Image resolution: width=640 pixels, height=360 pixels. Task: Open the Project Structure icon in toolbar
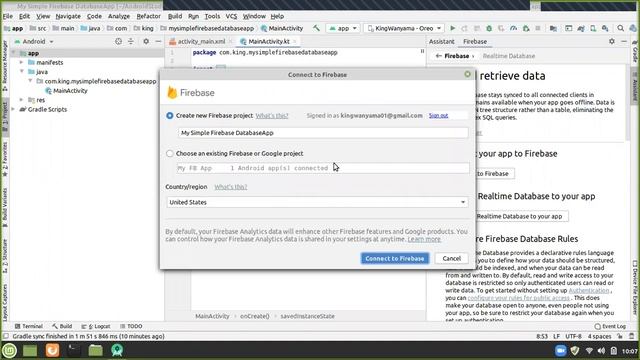[553, 28]
